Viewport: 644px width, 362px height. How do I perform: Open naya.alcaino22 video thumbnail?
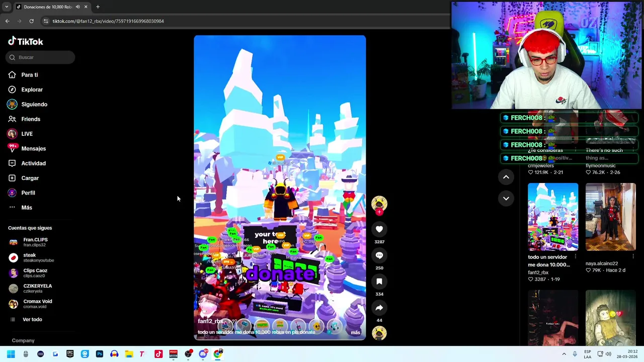coord(611,217)
